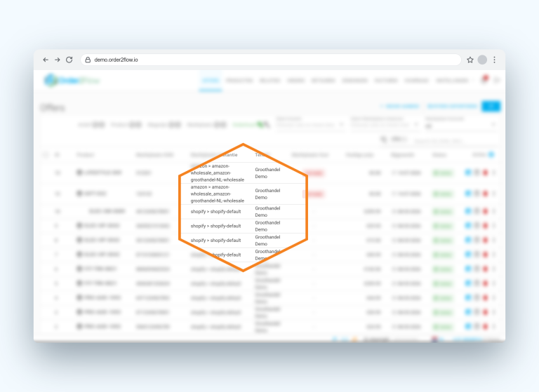This screenshot has height=392, width=539.
Task: Open notifications bell with red badge
Action: pyautogui.click(x=484, y=80)
